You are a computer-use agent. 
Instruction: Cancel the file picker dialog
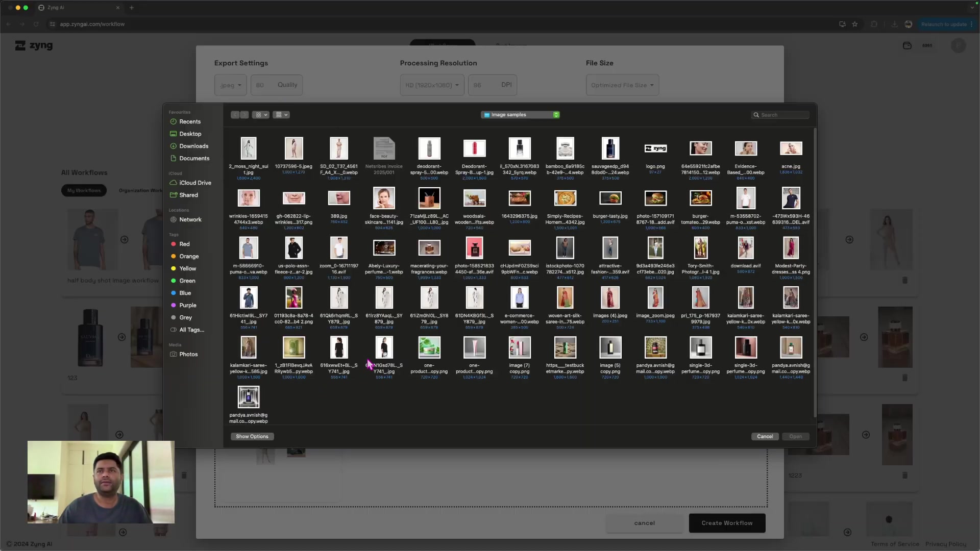point(765,437)
